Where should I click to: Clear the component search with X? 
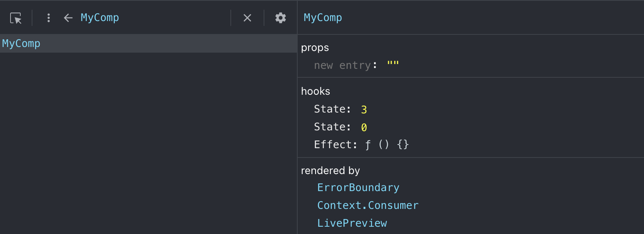click(x=247, y=18)
